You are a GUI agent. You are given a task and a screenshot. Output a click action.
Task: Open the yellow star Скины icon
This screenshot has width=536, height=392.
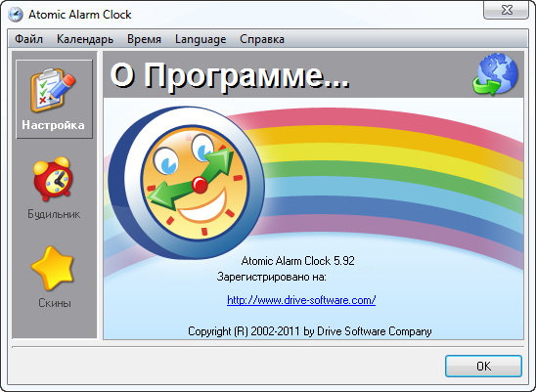(53, 268)
